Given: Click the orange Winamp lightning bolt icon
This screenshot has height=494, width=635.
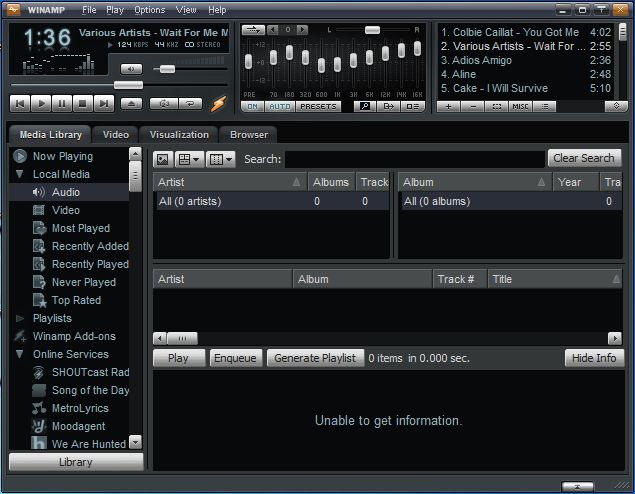Looking at the screenshot, I should coord(219,104).
